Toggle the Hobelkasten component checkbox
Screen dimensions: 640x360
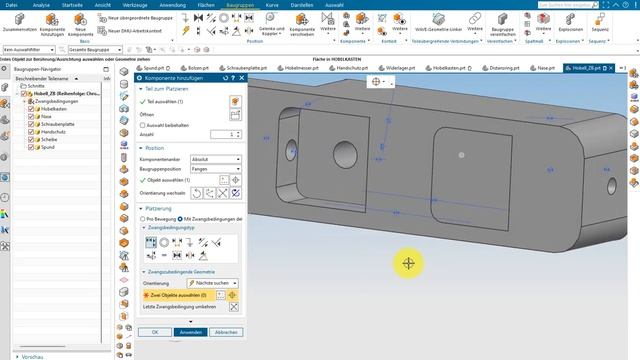pos(31,109)
